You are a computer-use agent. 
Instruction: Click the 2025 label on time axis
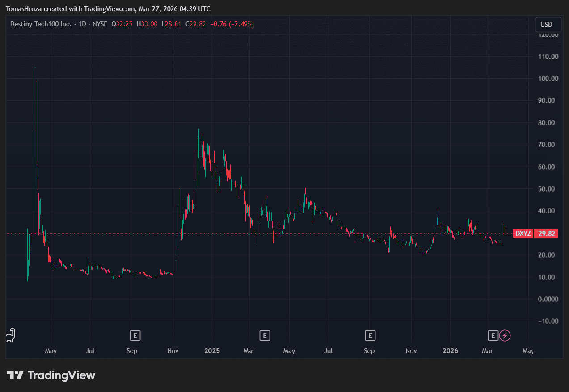pyautogui.click(x=212, y=351)
